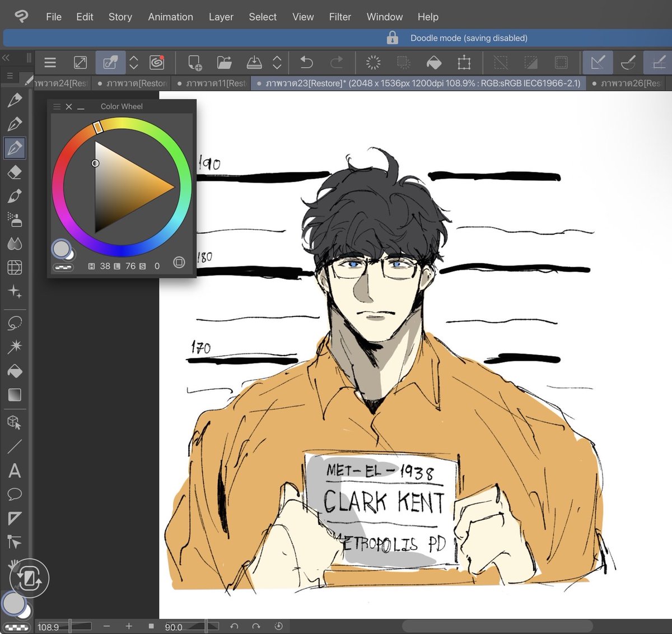Select the Airbrush spray tool
Image resolution: width=672 pixels, height=634 pixels.
pyautogui.click(x=15, y=220)
